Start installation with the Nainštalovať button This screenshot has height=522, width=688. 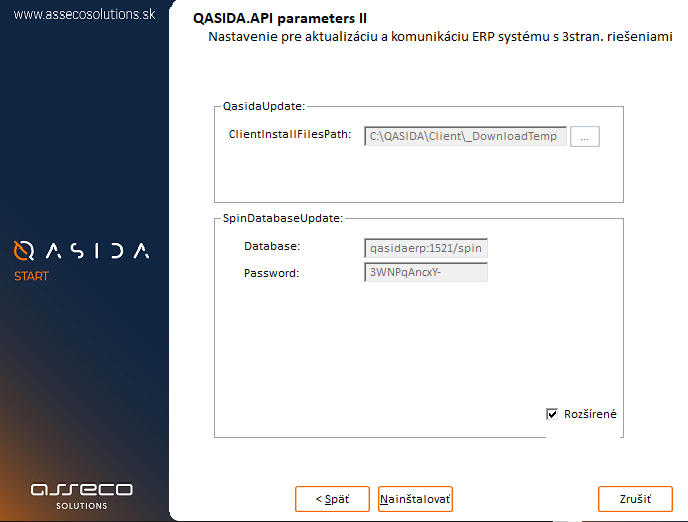(415, 499)
